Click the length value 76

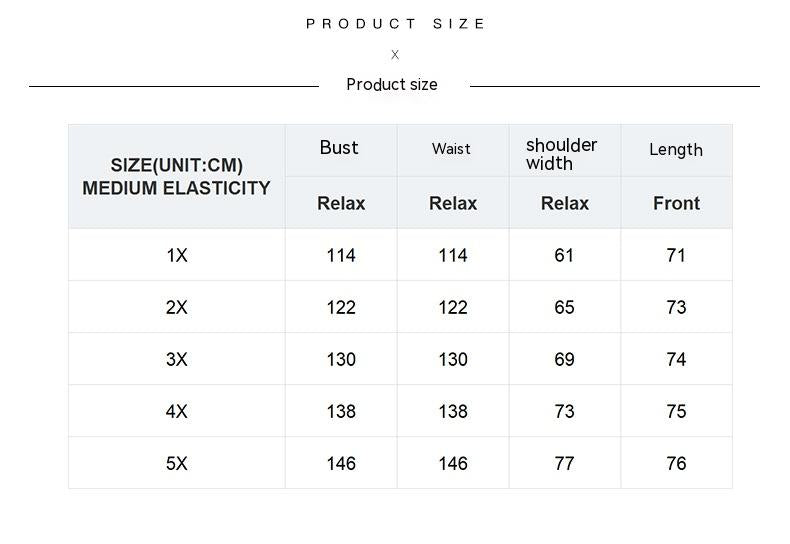point(676,464)
